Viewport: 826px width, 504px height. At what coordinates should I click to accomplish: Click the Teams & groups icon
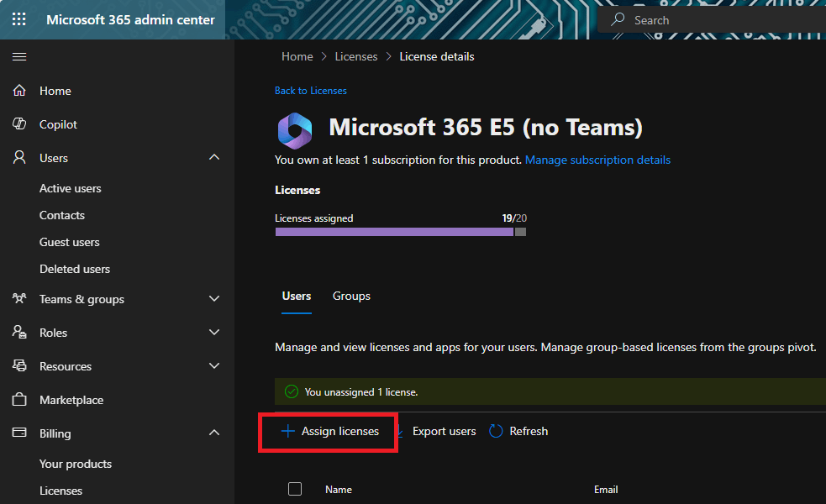19,298
